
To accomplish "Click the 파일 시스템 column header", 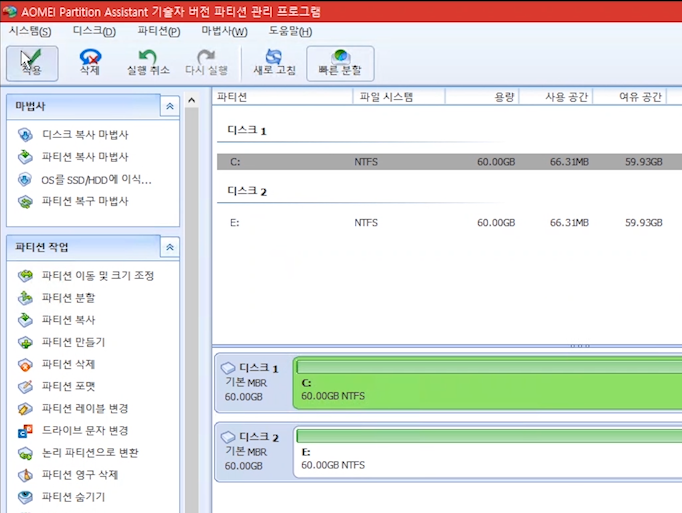I will 399,97.
